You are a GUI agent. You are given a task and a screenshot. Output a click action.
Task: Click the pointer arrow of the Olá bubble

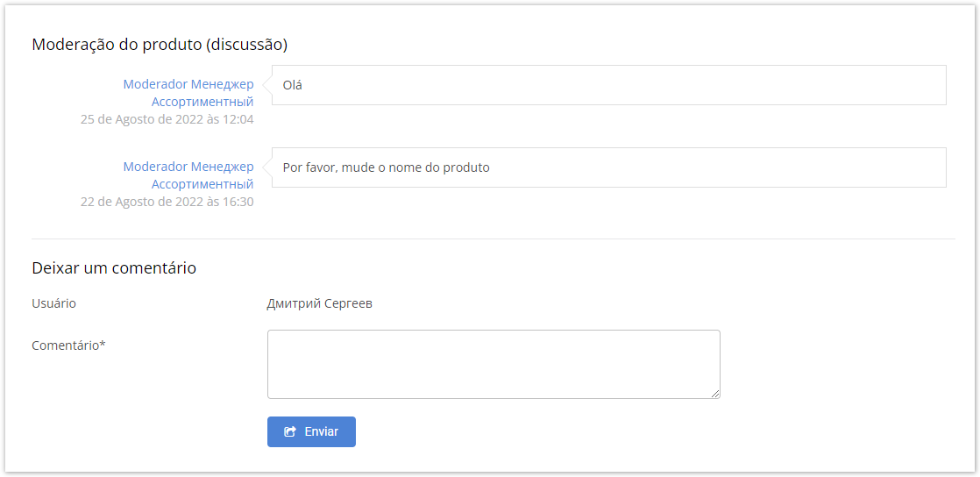[x=267, y=85]
